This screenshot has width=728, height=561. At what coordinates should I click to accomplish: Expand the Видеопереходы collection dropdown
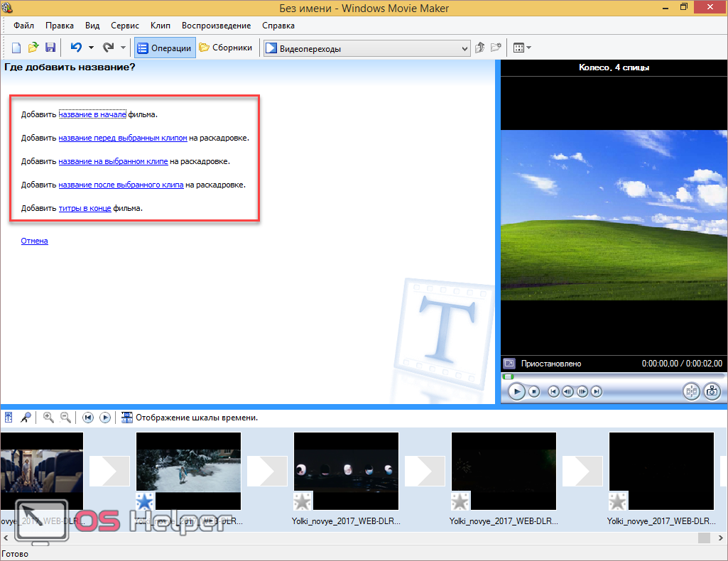464,49
